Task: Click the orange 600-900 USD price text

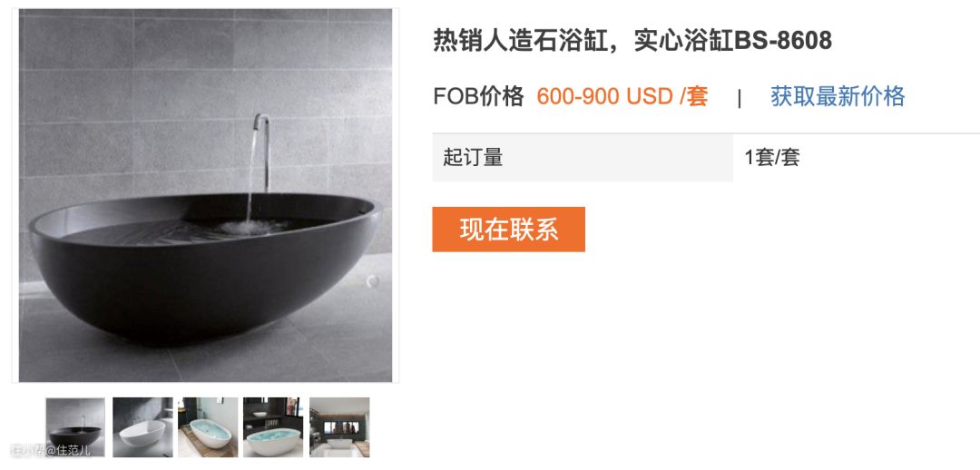Action: 622,96
